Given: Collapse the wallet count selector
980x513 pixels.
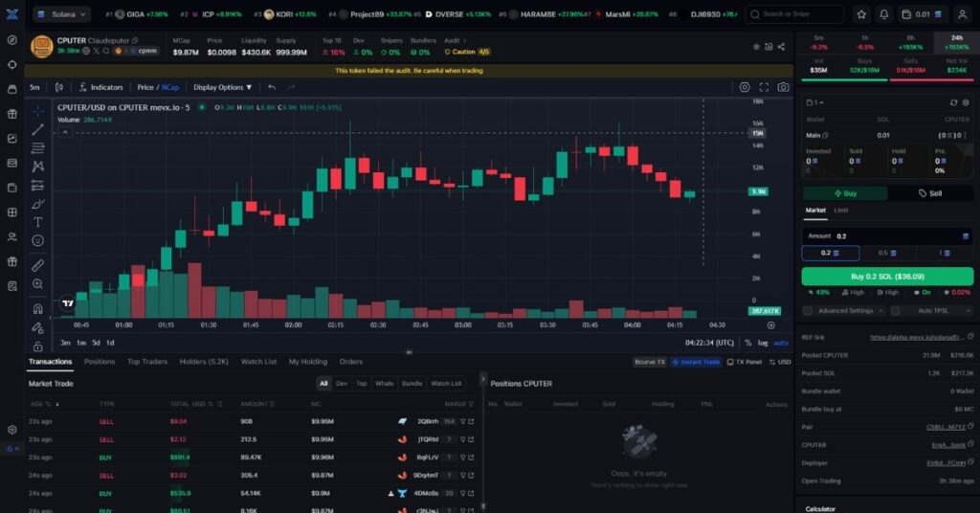Looking at the screenshot, I should pos(815,102).
